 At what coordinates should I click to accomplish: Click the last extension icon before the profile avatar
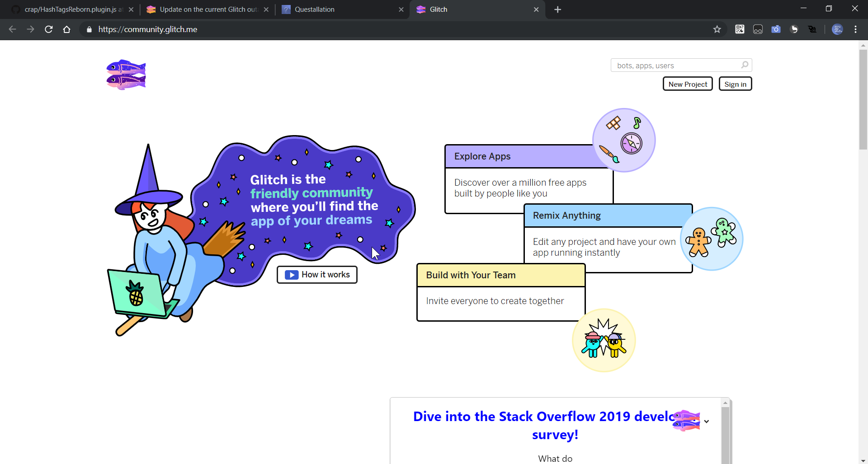point(812,29)
